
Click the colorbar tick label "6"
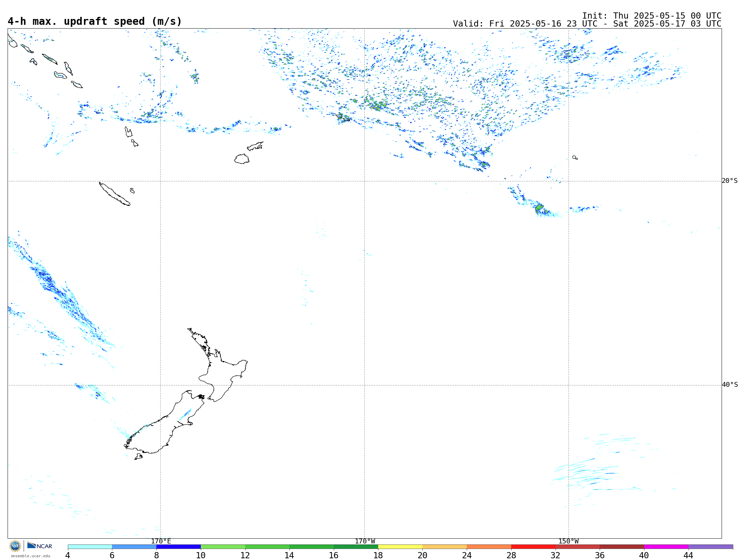tap(112, 555)
